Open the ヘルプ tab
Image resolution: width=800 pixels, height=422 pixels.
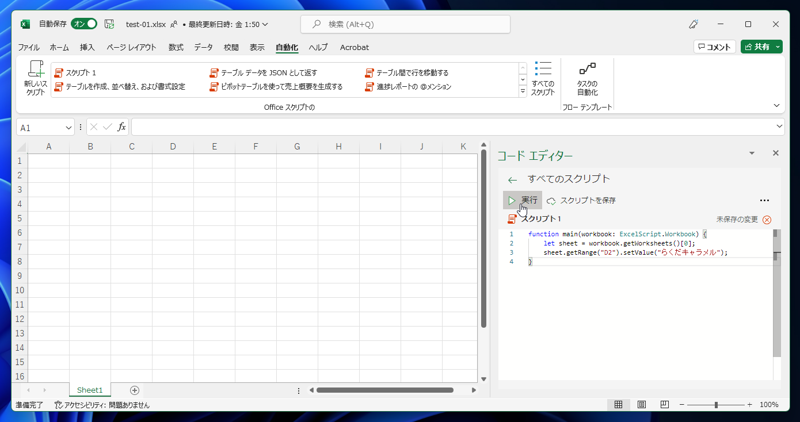point(318,47)
